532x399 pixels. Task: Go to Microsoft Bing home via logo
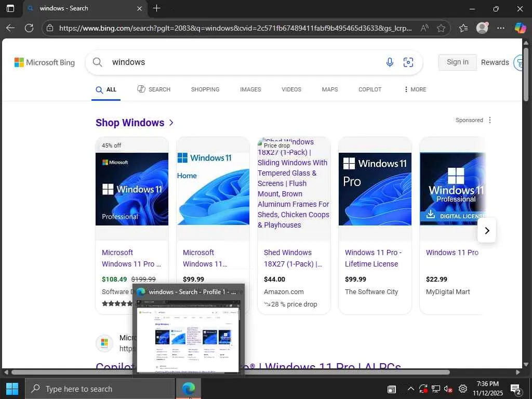click(45, 62)
